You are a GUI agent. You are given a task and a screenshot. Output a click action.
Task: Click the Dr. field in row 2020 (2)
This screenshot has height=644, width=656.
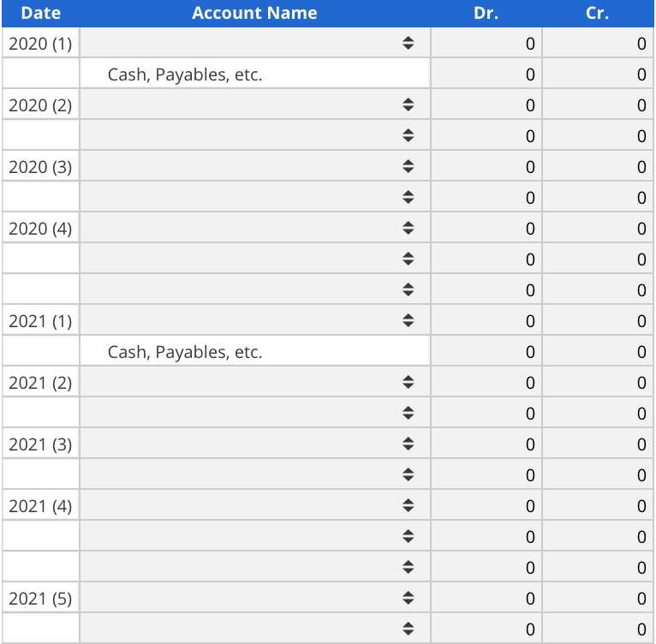[486, 104]
